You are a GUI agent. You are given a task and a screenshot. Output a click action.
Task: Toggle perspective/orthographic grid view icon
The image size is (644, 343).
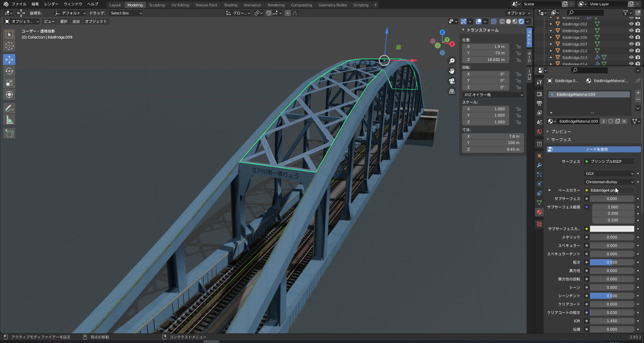[452, 91]
